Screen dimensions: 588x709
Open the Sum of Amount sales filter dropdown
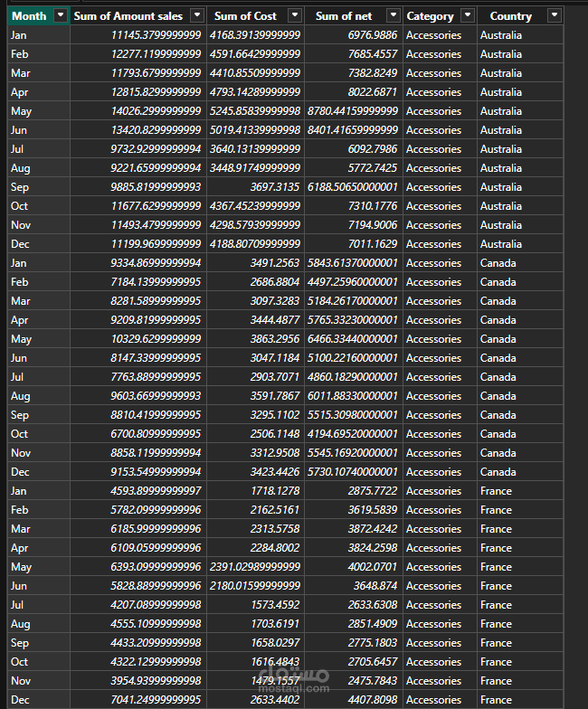[197, 16]
